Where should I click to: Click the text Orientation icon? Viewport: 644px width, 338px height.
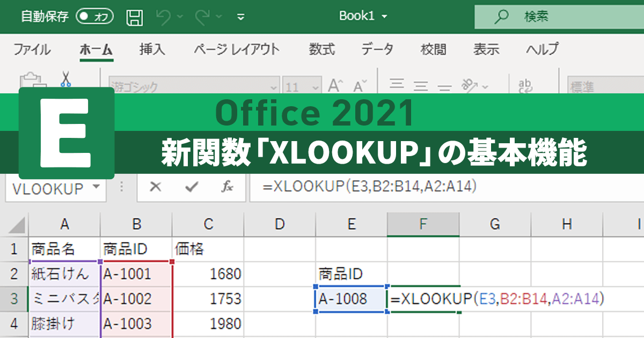(x=471, y=85)
